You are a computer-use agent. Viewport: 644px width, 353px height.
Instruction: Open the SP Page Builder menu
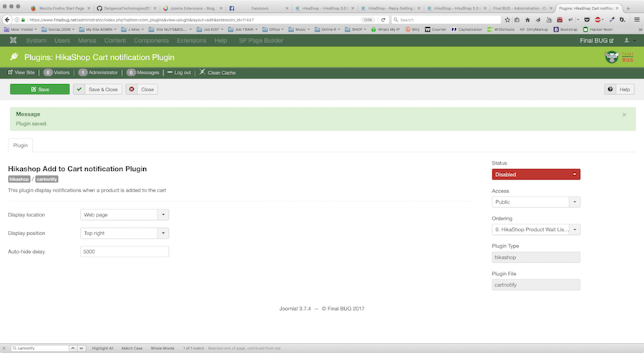[x=260, y=41]
